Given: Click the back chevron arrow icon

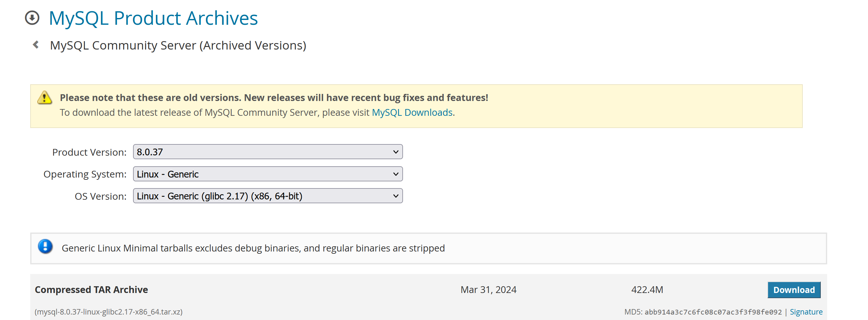Looking at the screenshot, I should (x=36, y=45).
